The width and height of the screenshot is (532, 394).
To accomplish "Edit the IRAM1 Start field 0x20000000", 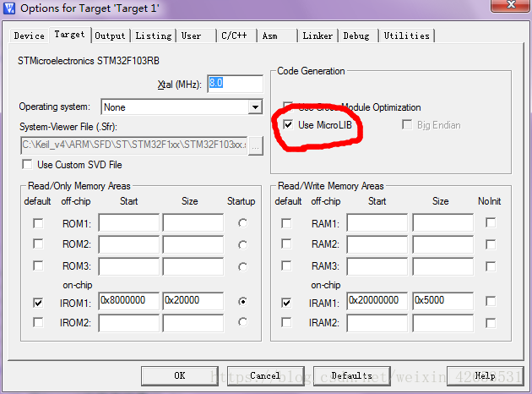I will click(377, 301).
